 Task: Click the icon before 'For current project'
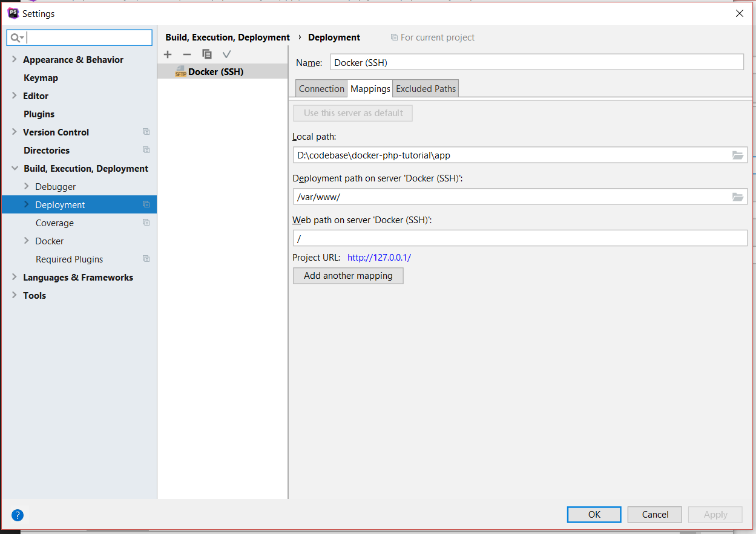(395, 37)
